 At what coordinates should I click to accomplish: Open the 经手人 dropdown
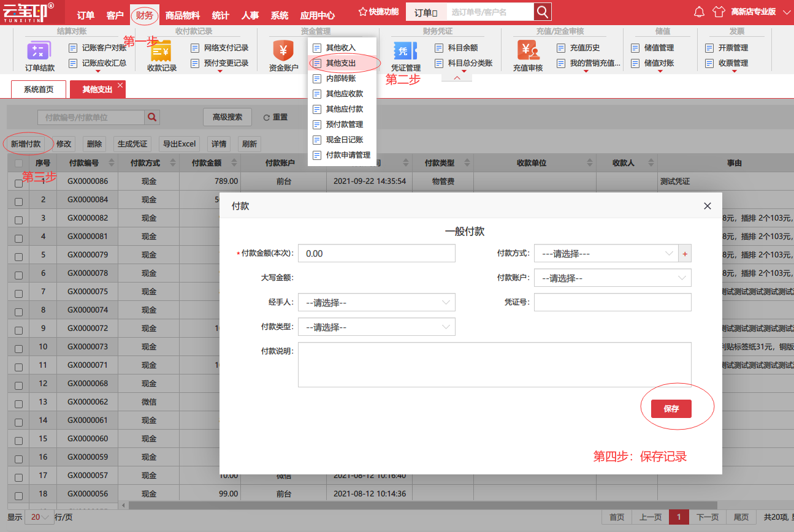coord(376,302)
